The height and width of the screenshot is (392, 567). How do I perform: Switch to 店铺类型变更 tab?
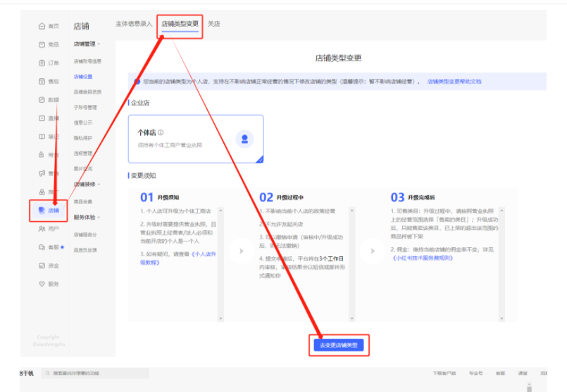pyautogui.click(x=180, y=23)
